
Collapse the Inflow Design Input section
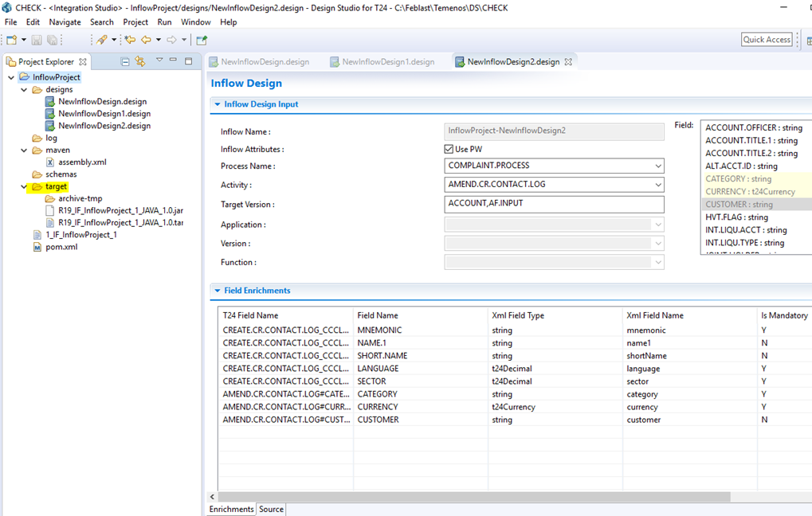coord(216,104)
